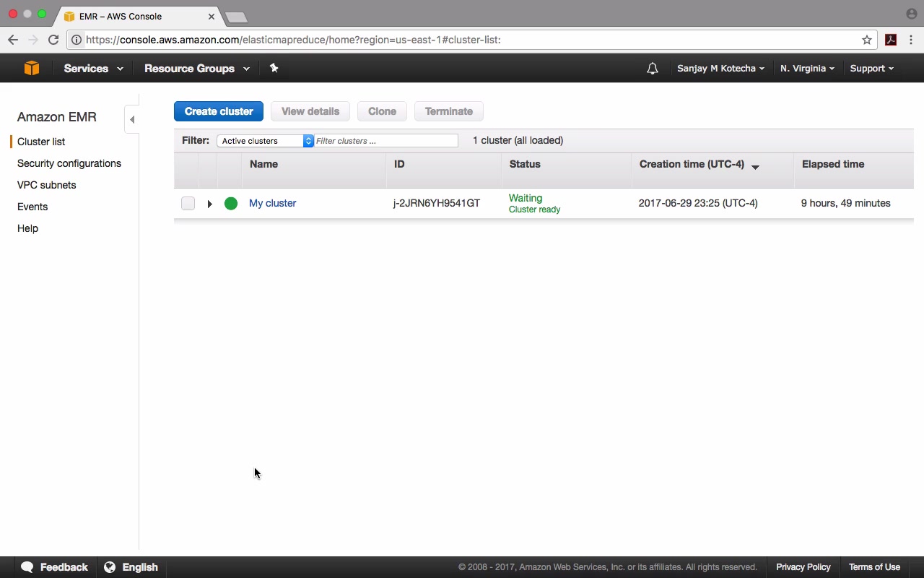Click the Chrome profile icon at top right
924x578 pixels.
point(911,14)
